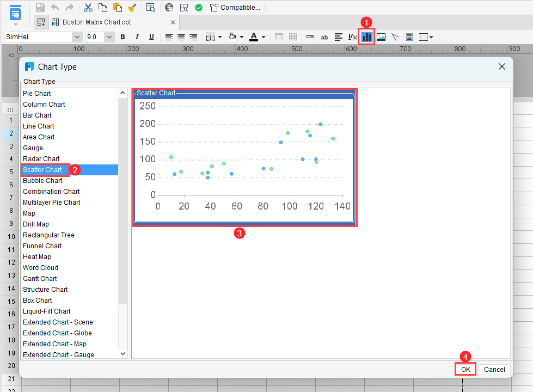Click the fill color paint bucket swatch
Screen dimensions: 533x392
click(232, 36)
